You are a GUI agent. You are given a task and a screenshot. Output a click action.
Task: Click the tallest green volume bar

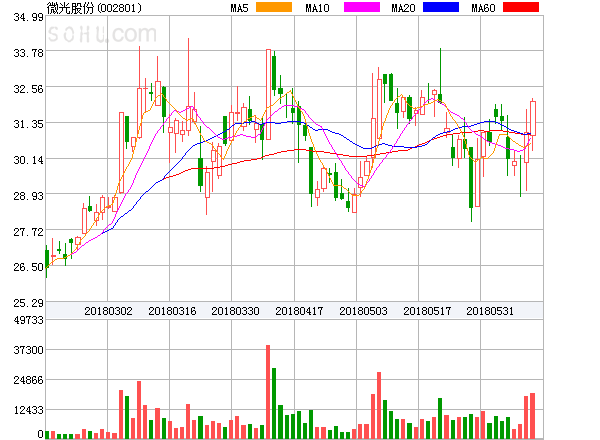coord(274,403)
